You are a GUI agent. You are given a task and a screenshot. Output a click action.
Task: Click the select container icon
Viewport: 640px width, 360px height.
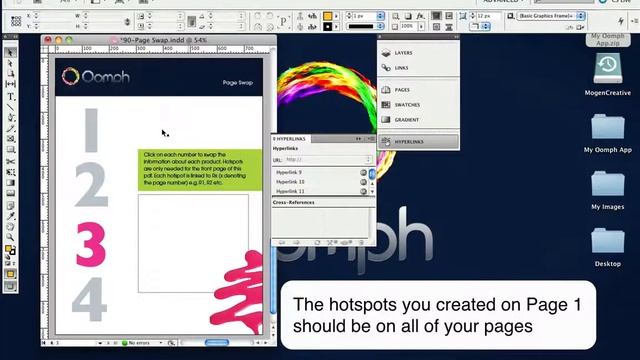[x=300, y=16]
